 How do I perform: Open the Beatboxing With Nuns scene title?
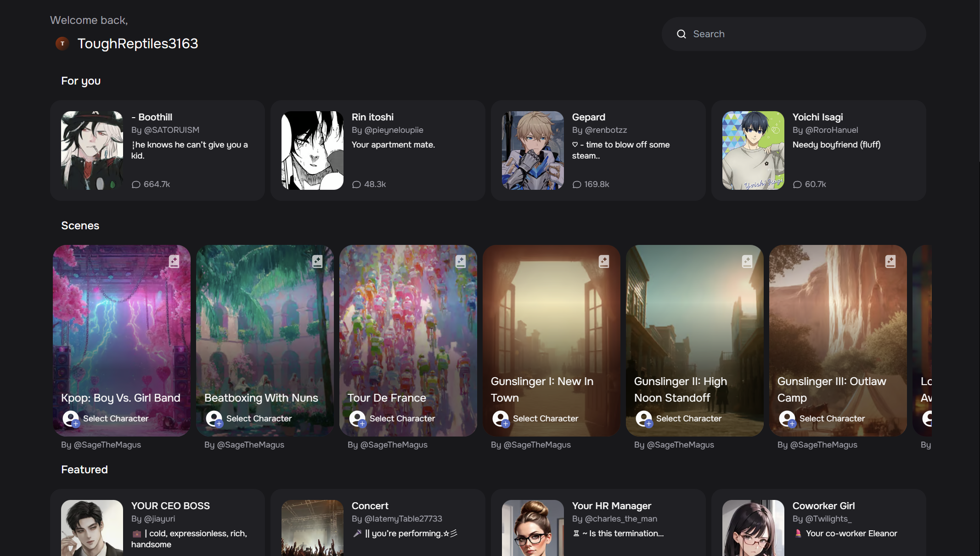point(261,398)
